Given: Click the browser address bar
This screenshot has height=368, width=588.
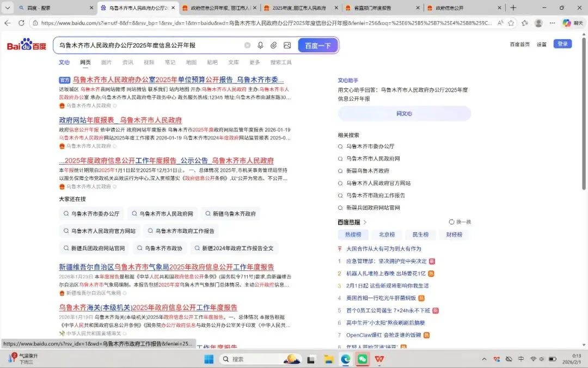Looking at the screenshot, I should (x=266, y=23).
